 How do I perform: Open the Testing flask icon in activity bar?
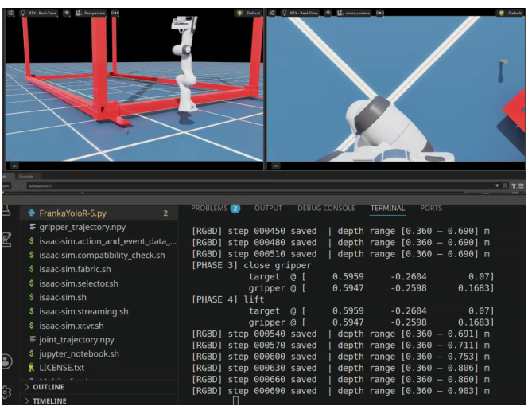click(7, 211)
